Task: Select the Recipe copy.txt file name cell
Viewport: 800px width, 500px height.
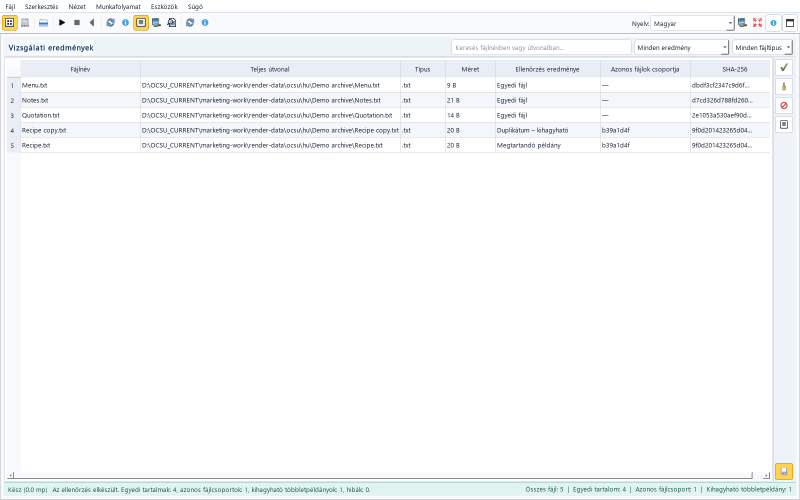Action: pos(80,130)
